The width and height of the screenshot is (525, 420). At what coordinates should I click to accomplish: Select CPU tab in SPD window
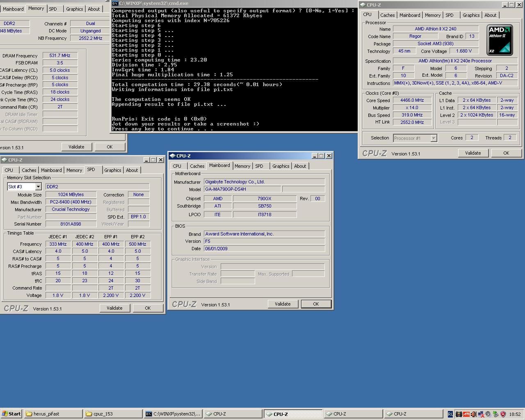(x=9, y=170)
